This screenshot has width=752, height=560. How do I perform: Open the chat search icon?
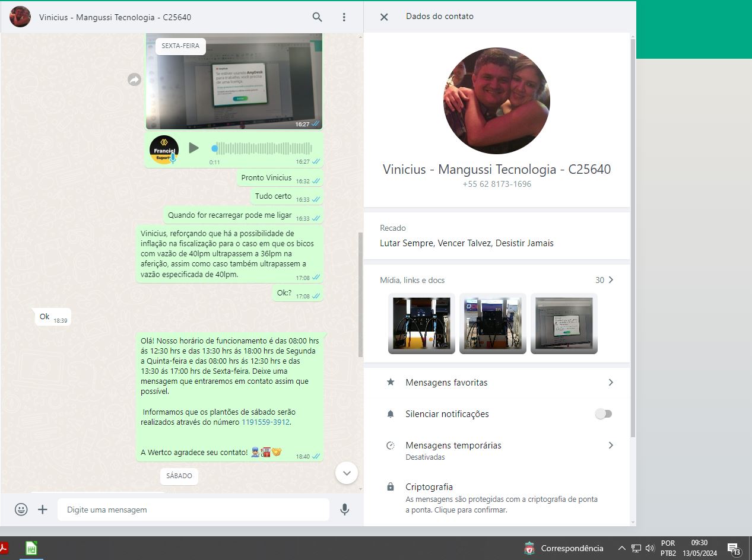[317, 17]
